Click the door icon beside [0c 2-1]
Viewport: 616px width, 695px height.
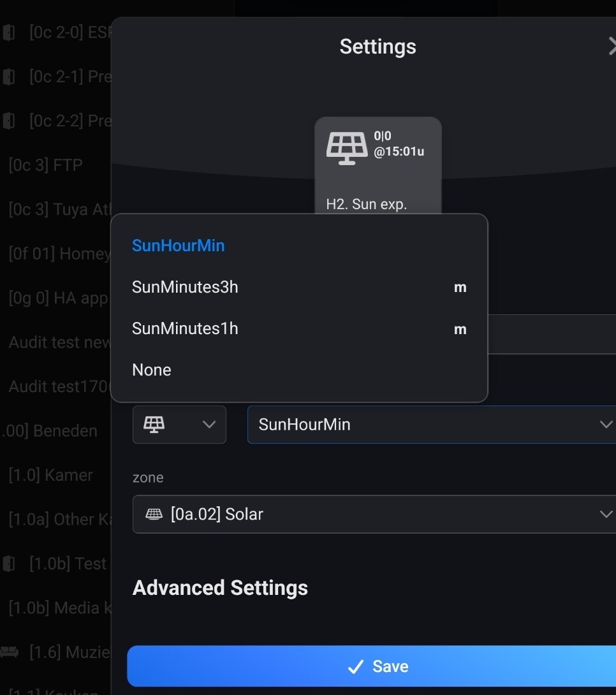(x=9, y=77)
